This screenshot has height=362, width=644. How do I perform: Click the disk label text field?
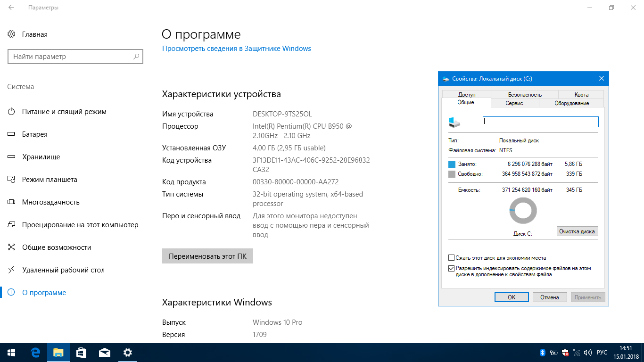541,122
